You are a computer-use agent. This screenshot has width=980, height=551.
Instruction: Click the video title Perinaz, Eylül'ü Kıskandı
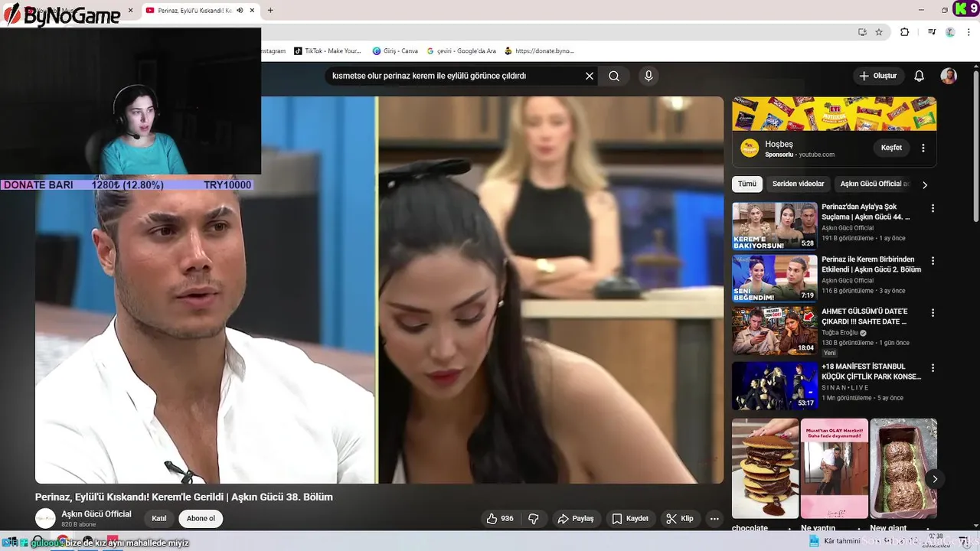pyautogui.click(x=184, y=497)
